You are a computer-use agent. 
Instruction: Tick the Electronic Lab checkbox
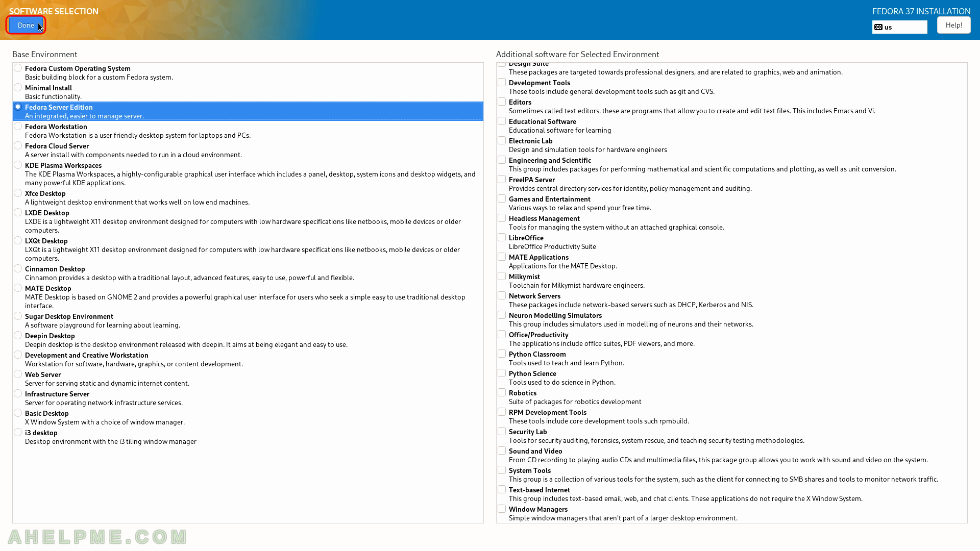(502, 140)
